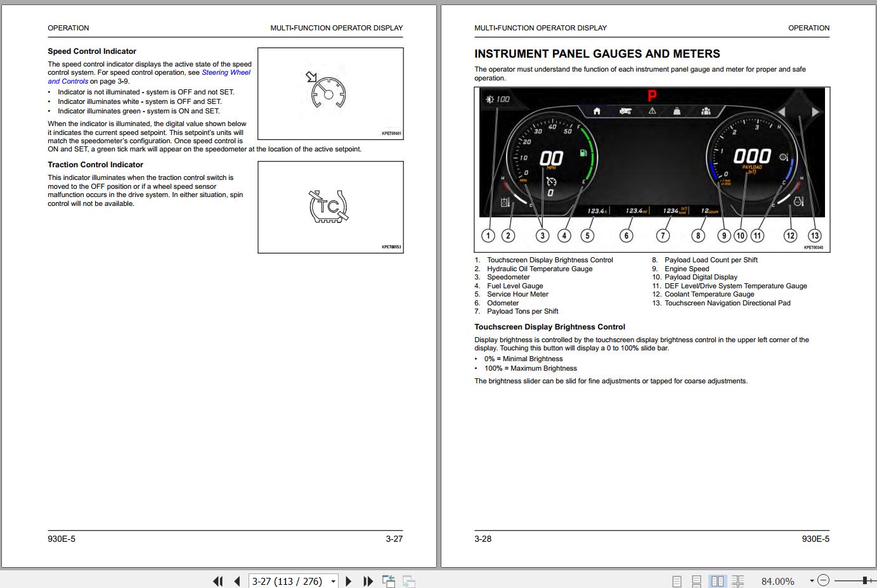
Task: Click the home icon in instrument panel image
Action: click(597, 111)
